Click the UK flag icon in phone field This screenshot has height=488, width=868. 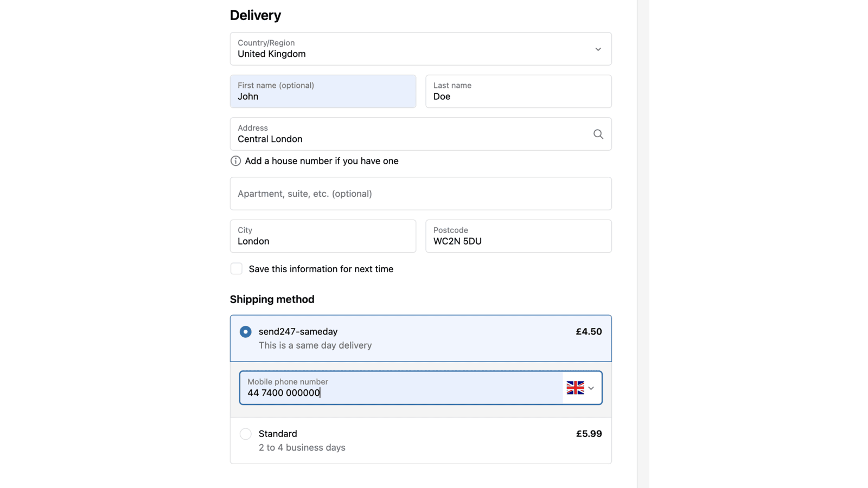(575, 388)
